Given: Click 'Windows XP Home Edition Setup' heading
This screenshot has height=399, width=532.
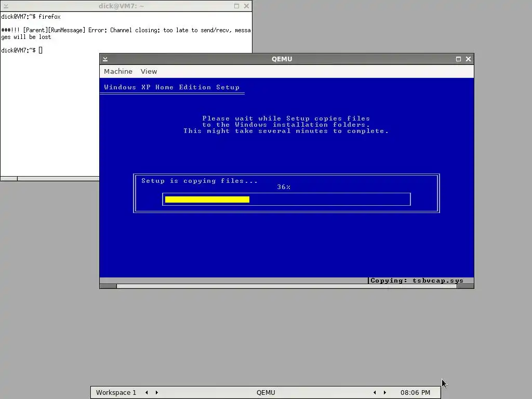Looking at the screenshot, I should point(171,87).
